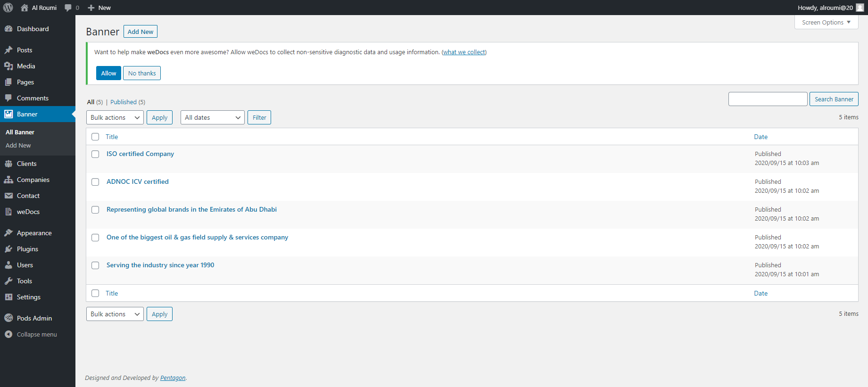
Task: Sort by Date in table footer
Action: 761,293
